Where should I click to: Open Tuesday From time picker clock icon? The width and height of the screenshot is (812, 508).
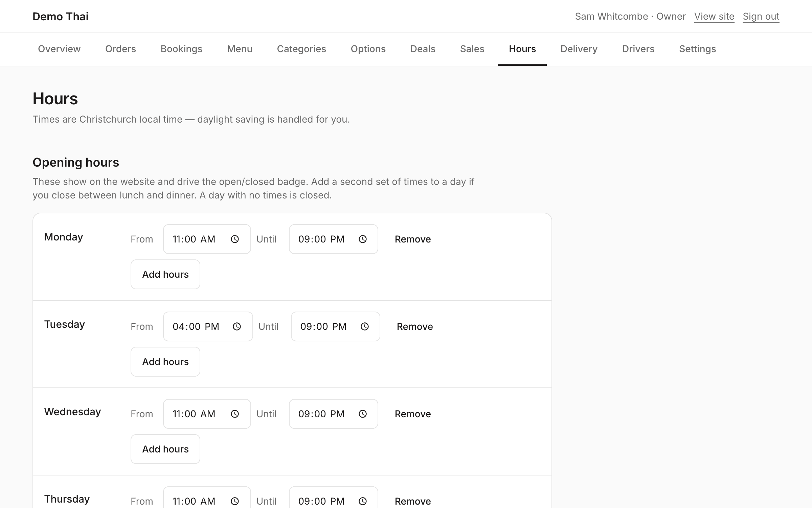click(x=237, y=326)
